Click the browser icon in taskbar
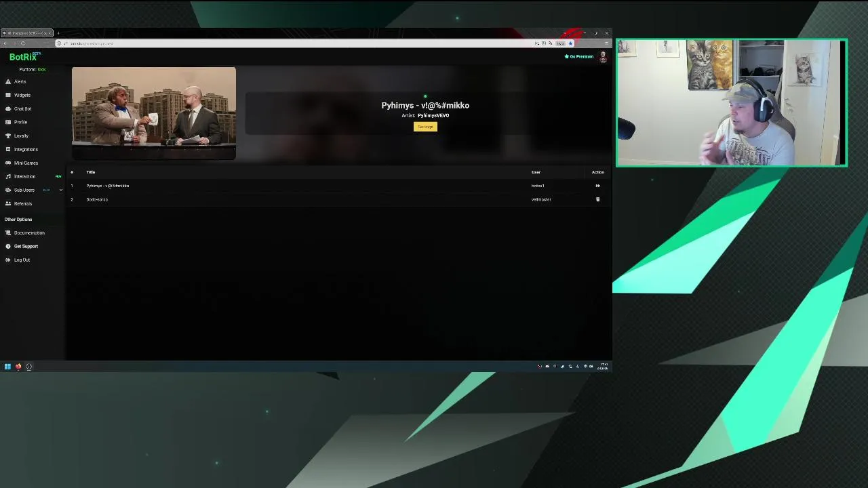 point(18,367)
